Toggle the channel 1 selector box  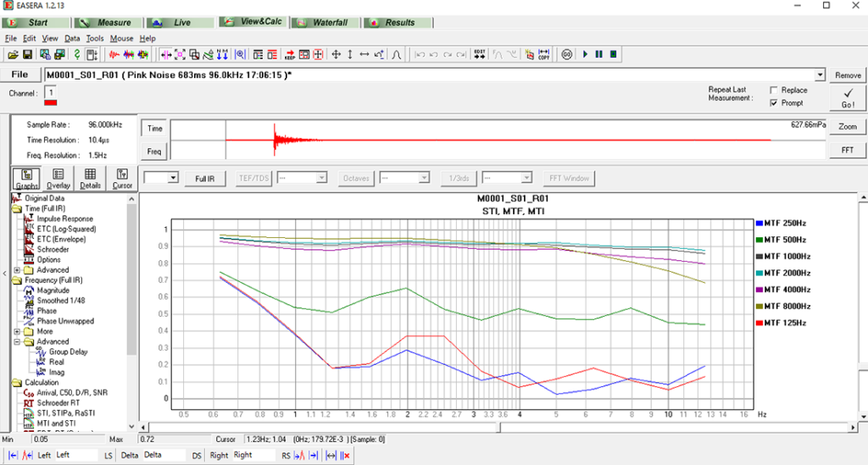[50, 91]
